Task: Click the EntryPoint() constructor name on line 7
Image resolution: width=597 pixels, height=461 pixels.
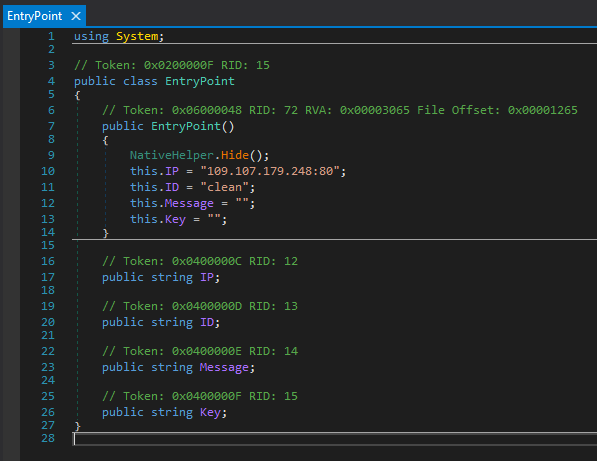Action: click(x=186, y=126)
